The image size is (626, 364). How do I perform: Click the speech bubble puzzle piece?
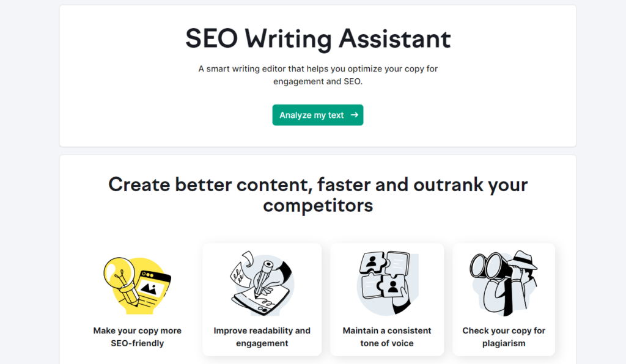click(398, 261)
